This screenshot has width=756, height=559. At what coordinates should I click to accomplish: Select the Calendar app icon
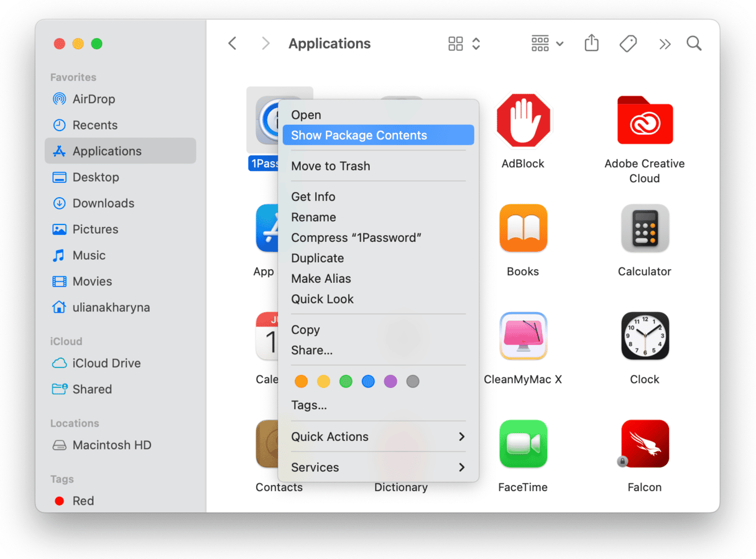pos(266,336)
